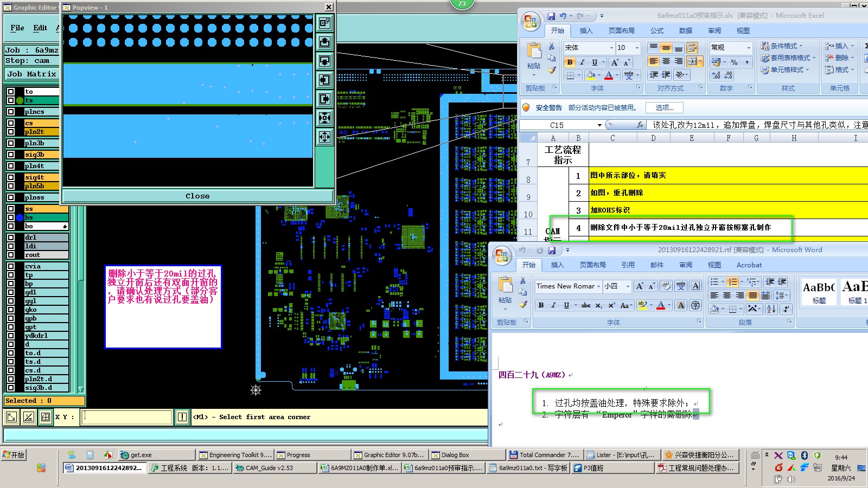Open Excel 单元格样式 dropdown
This screenshot has height=488, width=868.
[785, 70]
